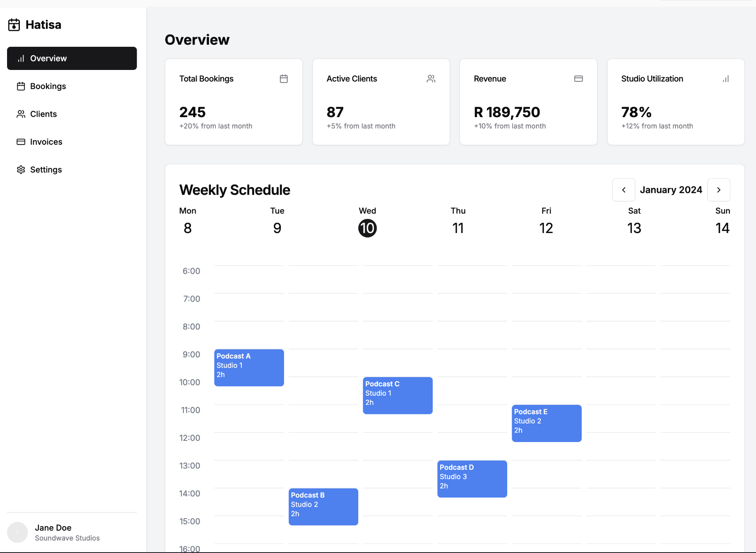This screenshot has height=553, width=756.
Task: Select highlighted Wednesday 10 date
Action: click(368, 228)
